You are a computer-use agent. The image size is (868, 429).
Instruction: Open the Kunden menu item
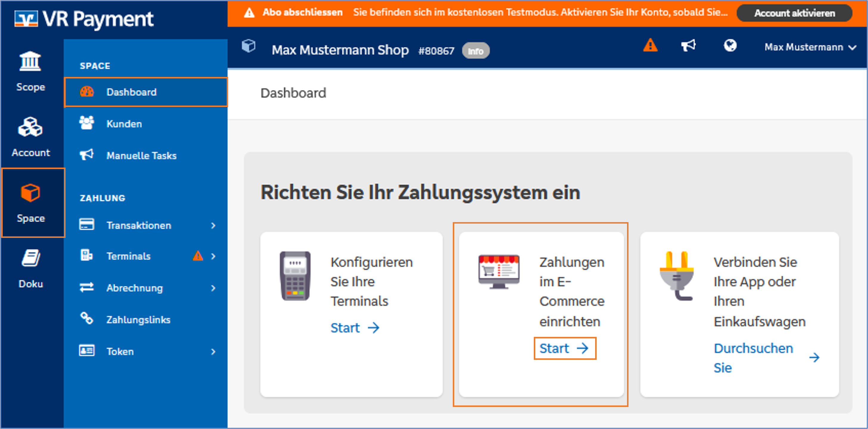click(x=146, y=123)
